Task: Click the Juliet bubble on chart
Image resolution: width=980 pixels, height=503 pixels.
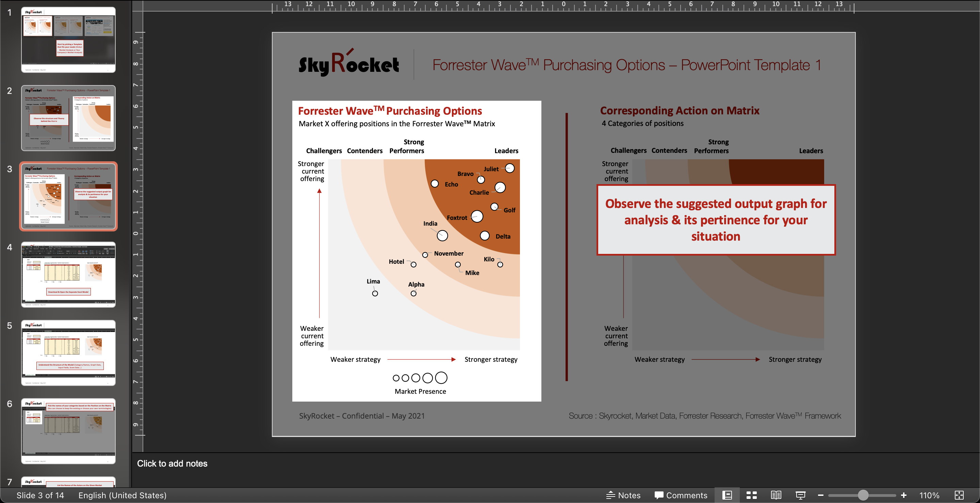Action: [x=510, y=168]
